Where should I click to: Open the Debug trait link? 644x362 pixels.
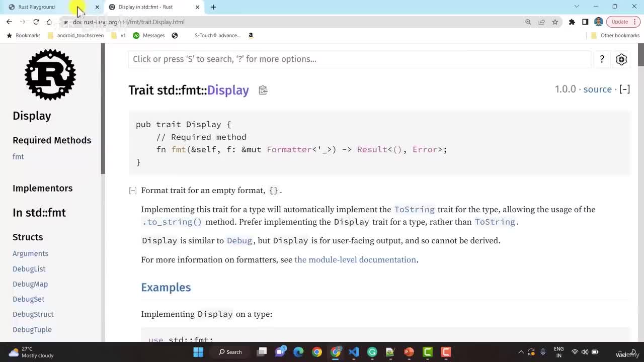[x=239, y=241]
